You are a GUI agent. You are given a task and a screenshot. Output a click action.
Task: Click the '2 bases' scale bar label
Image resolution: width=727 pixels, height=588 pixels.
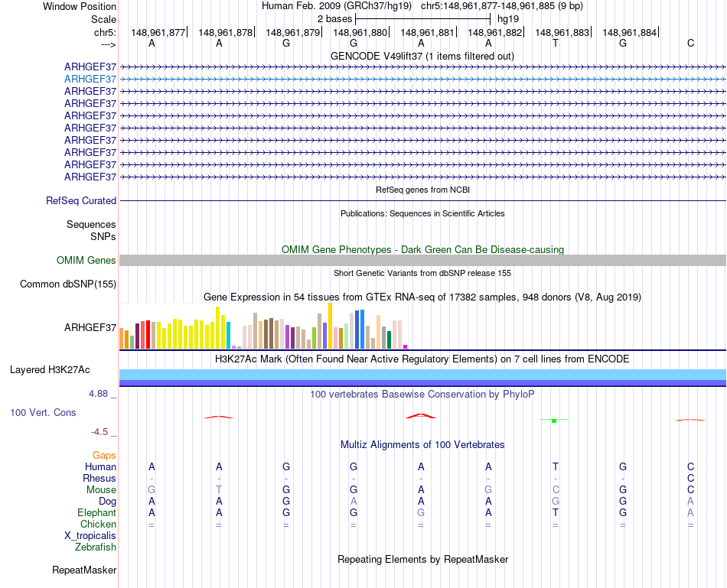pyautogui.click(x=334, y=19)
